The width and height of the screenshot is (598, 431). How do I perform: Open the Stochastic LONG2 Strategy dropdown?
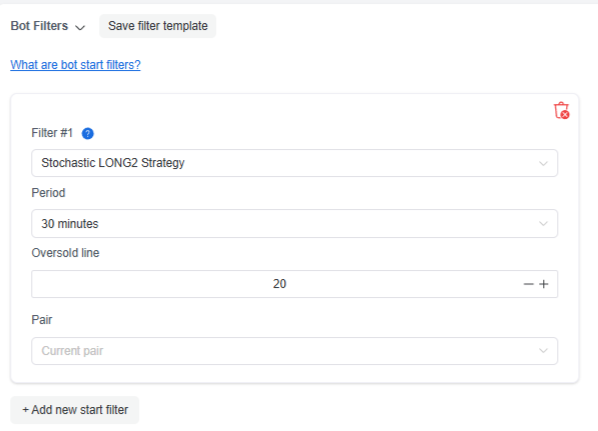point(294,163)
